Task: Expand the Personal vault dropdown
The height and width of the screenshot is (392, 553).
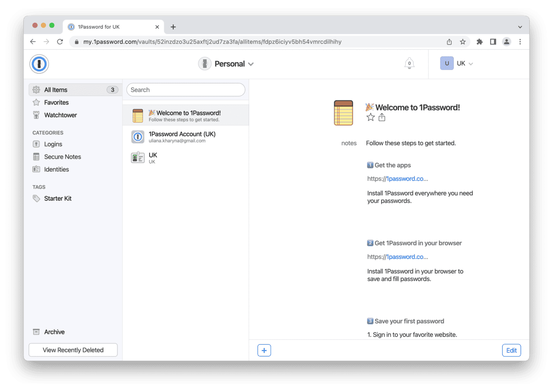Action: (x=251, y=64)
